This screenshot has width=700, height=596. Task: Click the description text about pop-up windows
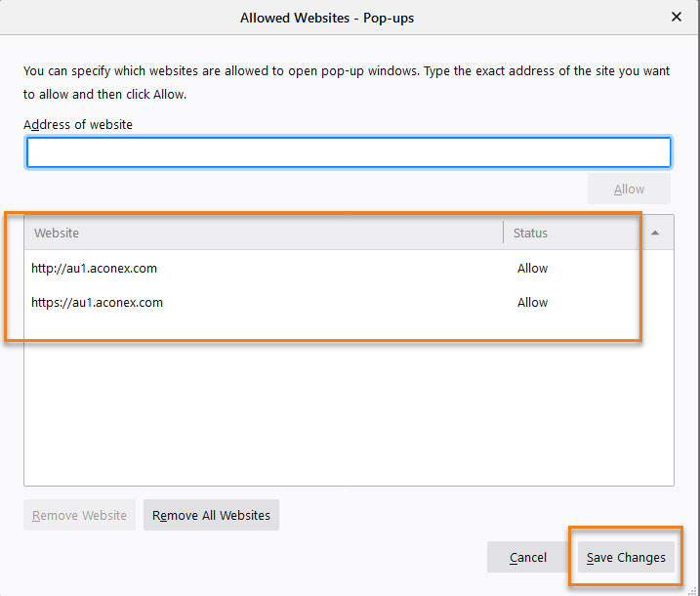click(347, 83)
